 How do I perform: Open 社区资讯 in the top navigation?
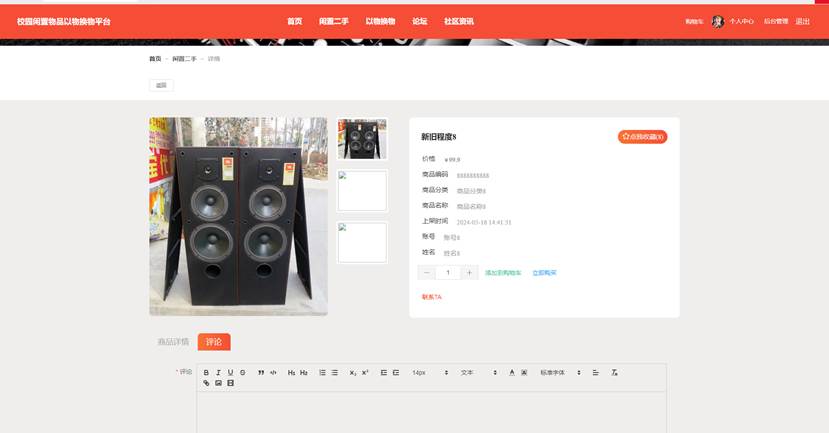[459, 21]
